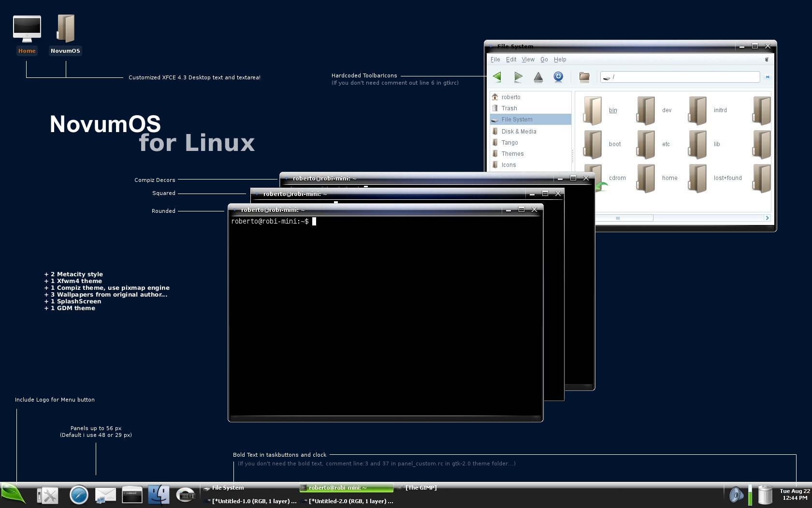Open the File menu

point(495,60)
